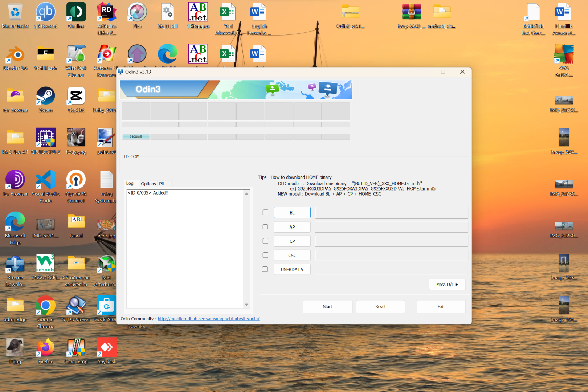Switch to the Log tab in Odin3

click(x=130, y=184)
